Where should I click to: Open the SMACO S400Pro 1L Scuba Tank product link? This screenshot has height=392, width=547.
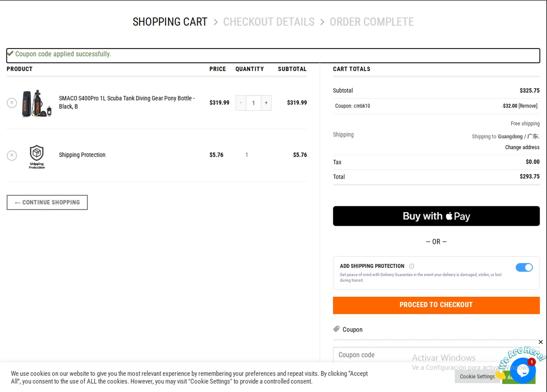click(x=127, y=102)
